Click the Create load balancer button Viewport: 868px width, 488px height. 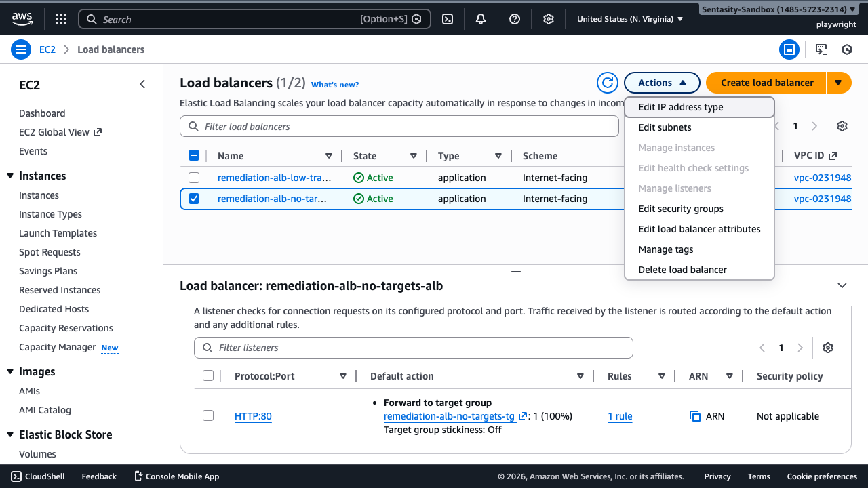point(766,83)
